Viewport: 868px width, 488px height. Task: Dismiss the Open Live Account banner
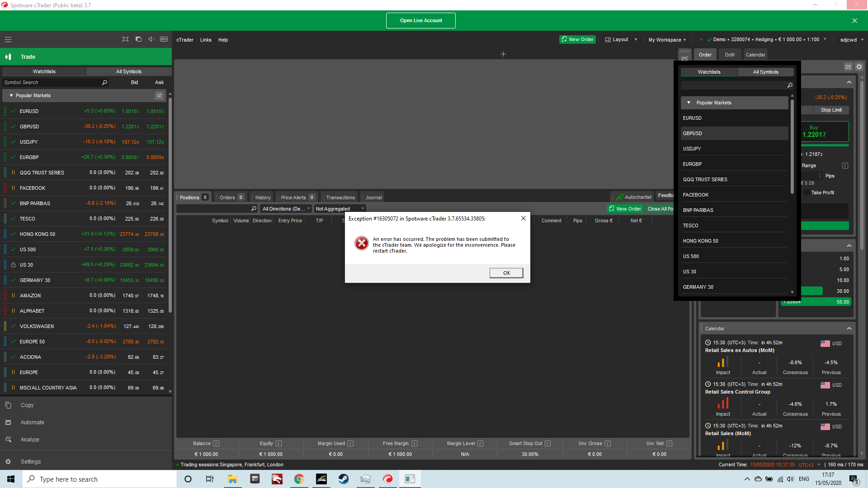[x=854, y=20]
